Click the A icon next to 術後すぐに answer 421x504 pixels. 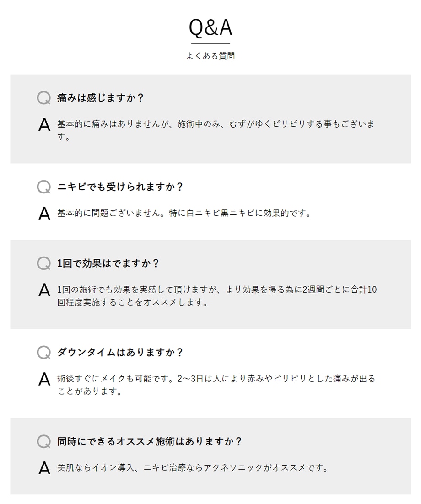coord(44,379)
